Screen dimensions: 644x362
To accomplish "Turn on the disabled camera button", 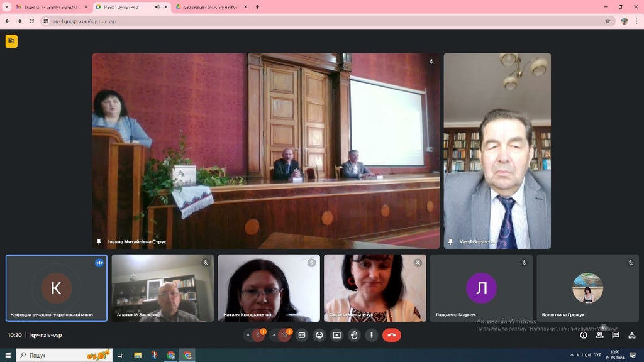I will [285, 336].
